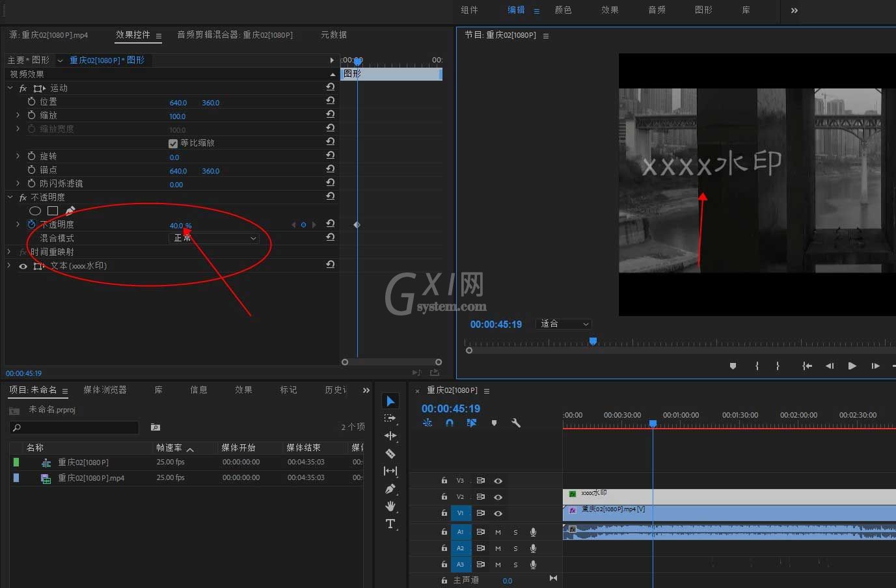Create ellipse mask under opacity

tap(35, 211)
